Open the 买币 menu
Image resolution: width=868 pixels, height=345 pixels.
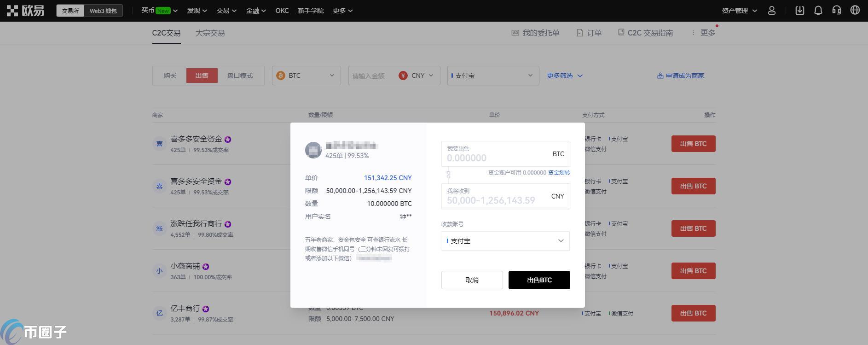pyautogui.click(x=159, y=11)
